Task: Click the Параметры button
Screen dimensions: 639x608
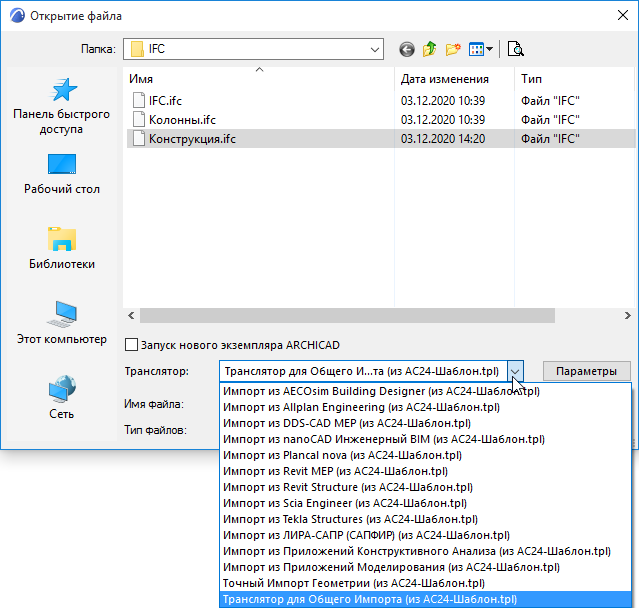Action: tap(586, 371)
